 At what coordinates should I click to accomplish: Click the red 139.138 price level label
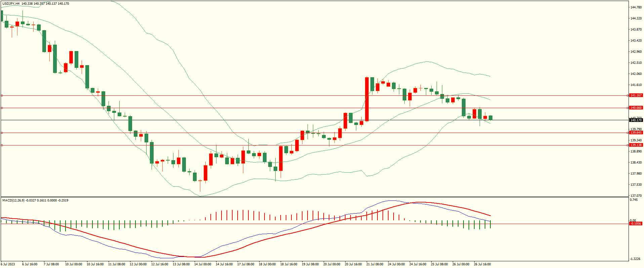[636, 145]
